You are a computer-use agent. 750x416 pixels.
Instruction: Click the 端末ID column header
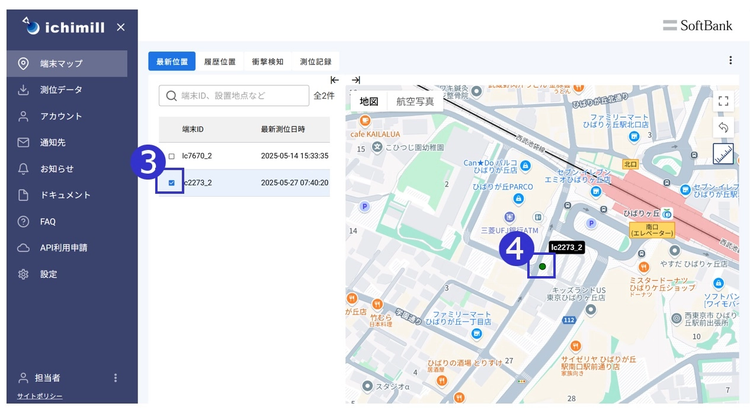[193, 129]
